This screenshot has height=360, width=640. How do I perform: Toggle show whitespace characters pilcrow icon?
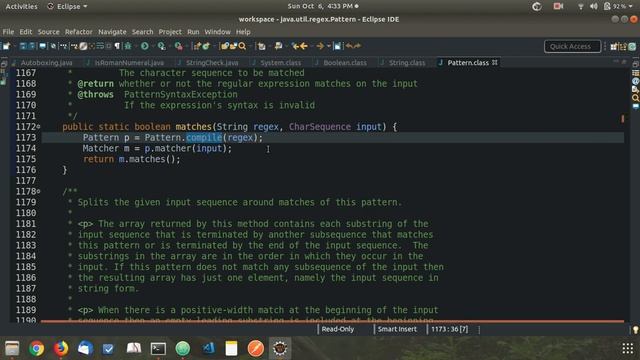[117, 46]
